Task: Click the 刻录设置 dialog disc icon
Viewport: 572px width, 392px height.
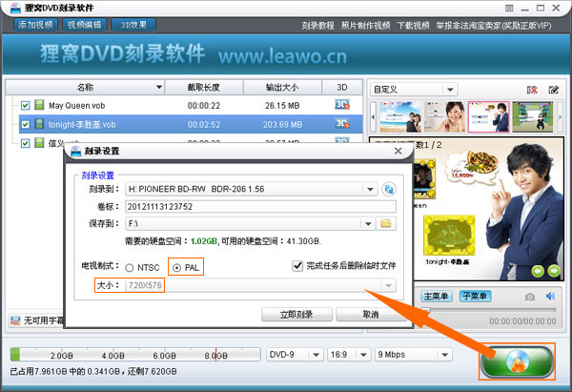Action: tap(76, 151)
